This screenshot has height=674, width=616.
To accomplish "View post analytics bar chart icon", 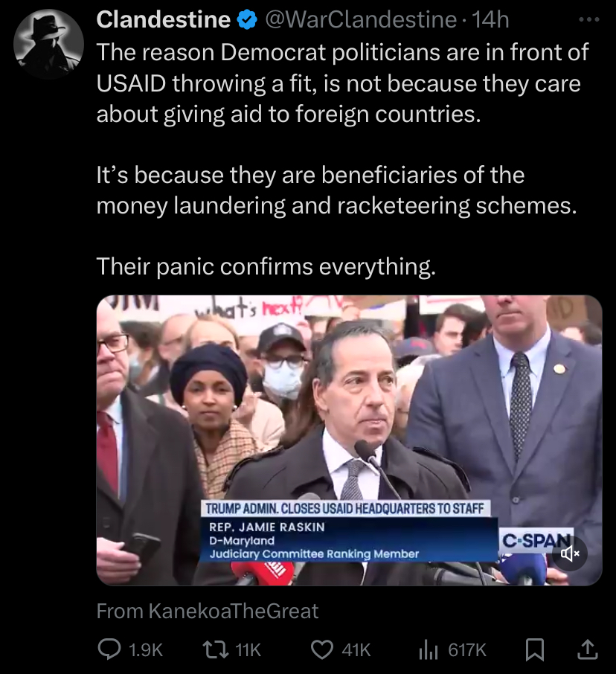I will coord(428,649).
